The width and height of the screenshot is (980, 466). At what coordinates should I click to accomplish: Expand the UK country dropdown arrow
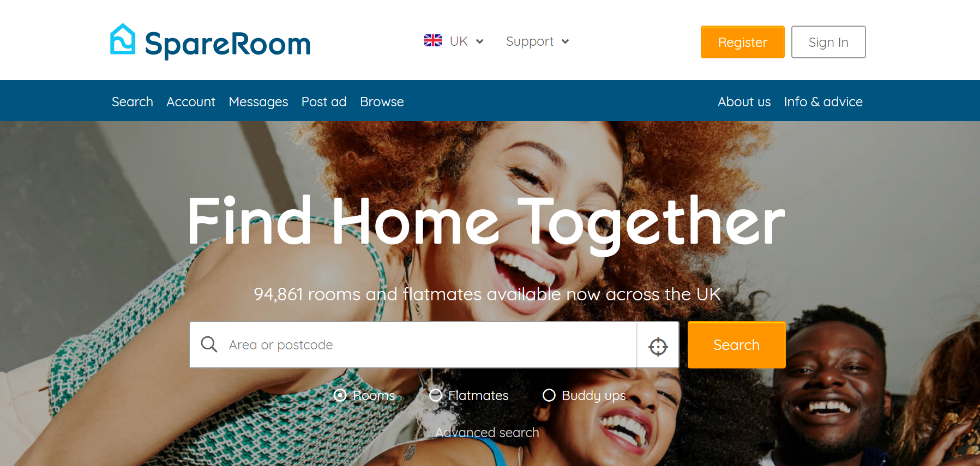point(480,41)
